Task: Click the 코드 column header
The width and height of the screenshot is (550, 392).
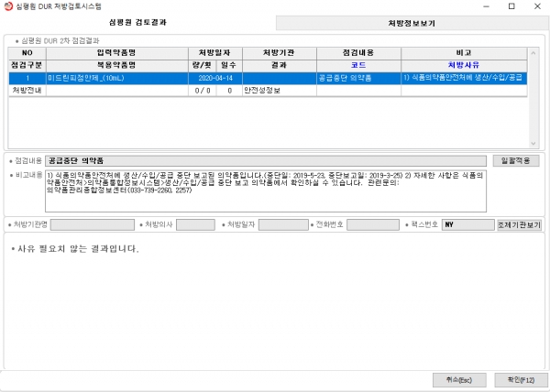Action: pos(358,66)
